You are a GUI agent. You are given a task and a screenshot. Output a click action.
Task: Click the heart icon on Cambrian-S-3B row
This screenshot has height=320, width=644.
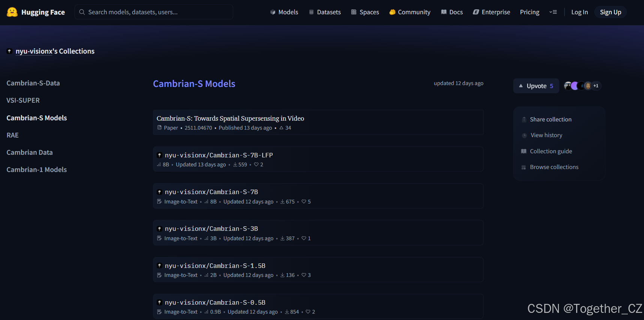pos(304,238)
